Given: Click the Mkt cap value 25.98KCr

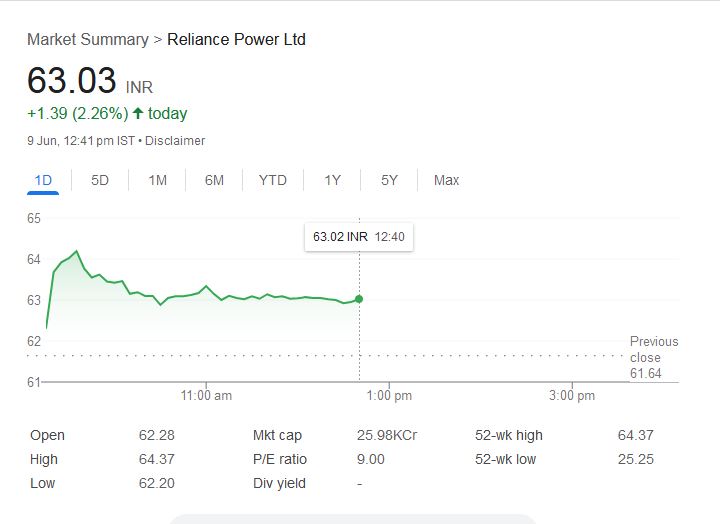Looking at the screenshot, I should 386,435.
